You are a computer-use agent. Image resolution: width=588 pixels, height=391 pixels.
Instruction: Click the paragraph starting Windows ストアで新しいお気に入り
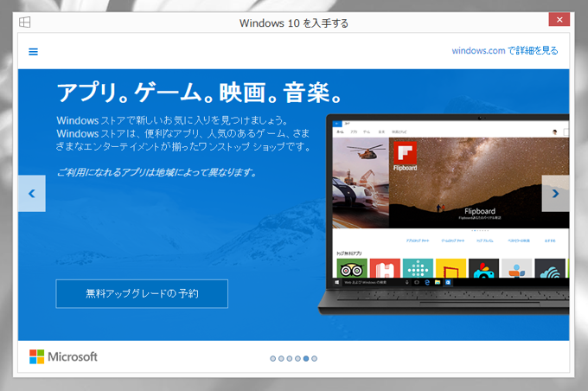click(183, 133)
